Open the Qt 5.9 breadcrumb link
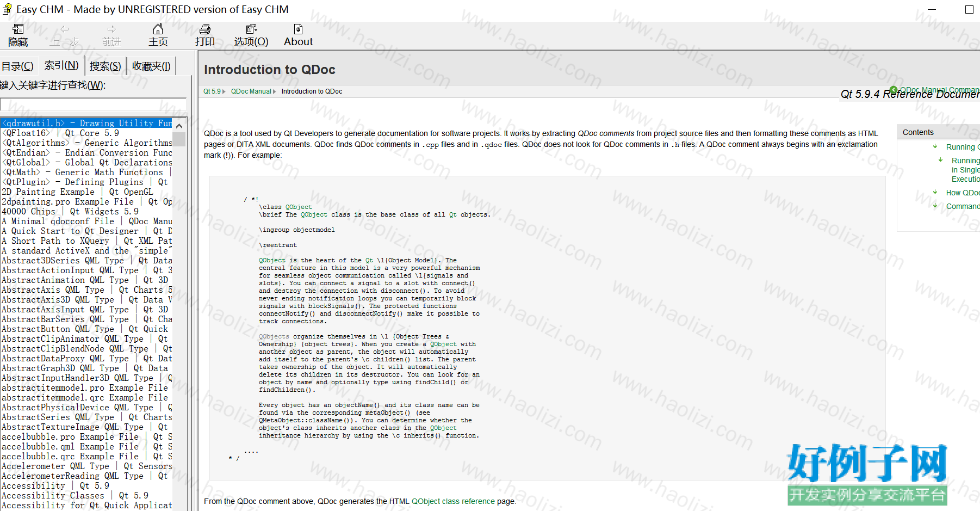980x511 pixels. (212, 91)
